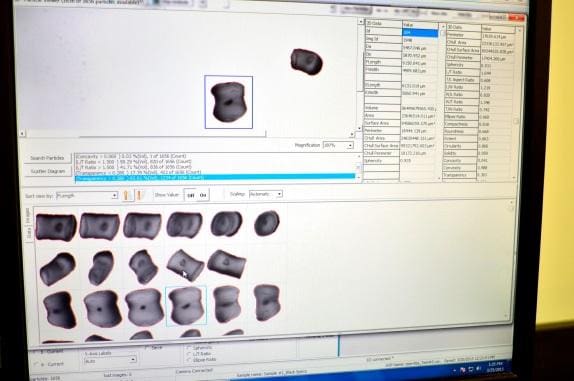Click the round last particle in the top row
This screenshot has height=381, width=574.
click(x=267, y=223)
